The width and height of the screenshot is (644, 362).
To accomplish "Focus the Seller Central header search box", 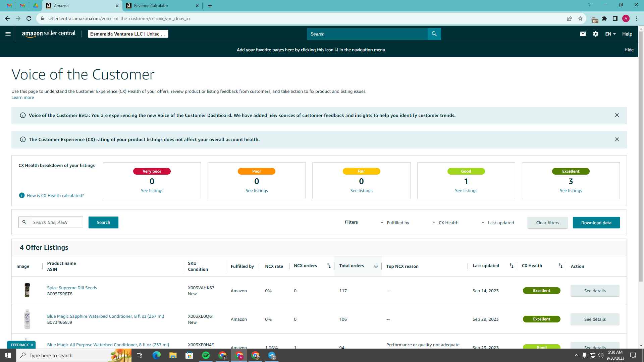I will pyautogui.click(x=367, y=34).
